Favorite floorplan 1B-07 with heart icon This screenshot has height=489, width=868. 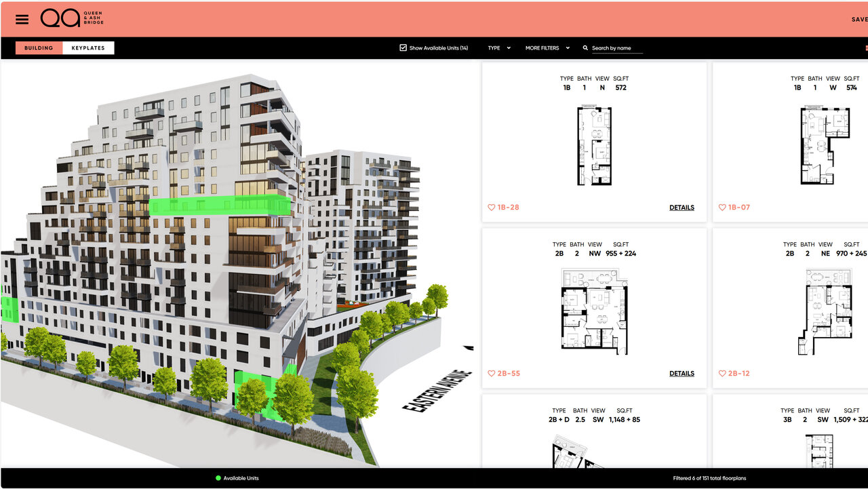722,208
